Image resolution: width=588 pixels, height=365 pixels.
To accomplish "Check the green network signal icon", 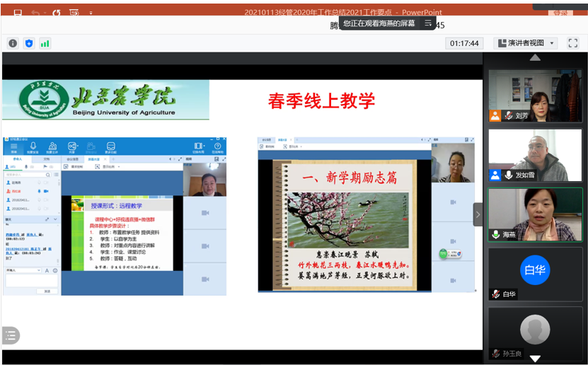I will pyautogui.click(x=45, y=43).
